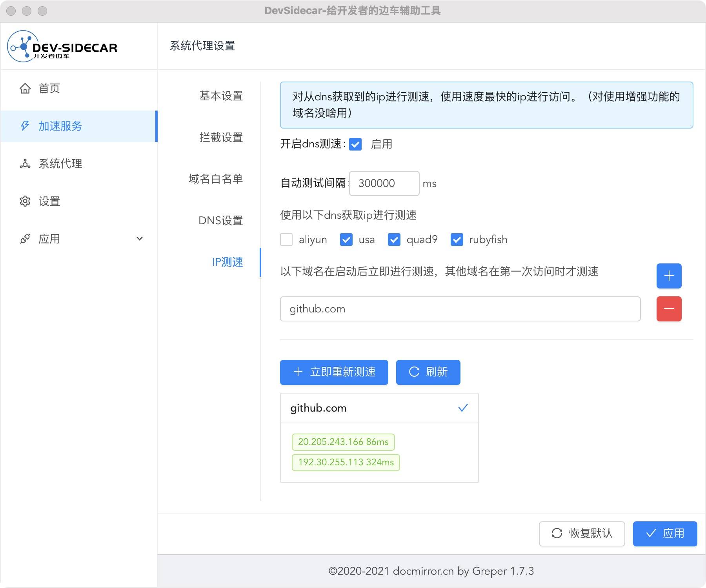The width and height of the screenshot is (706, 588).
Task: Remove github.com with the red minus button
Action: (x=669, y=309)
